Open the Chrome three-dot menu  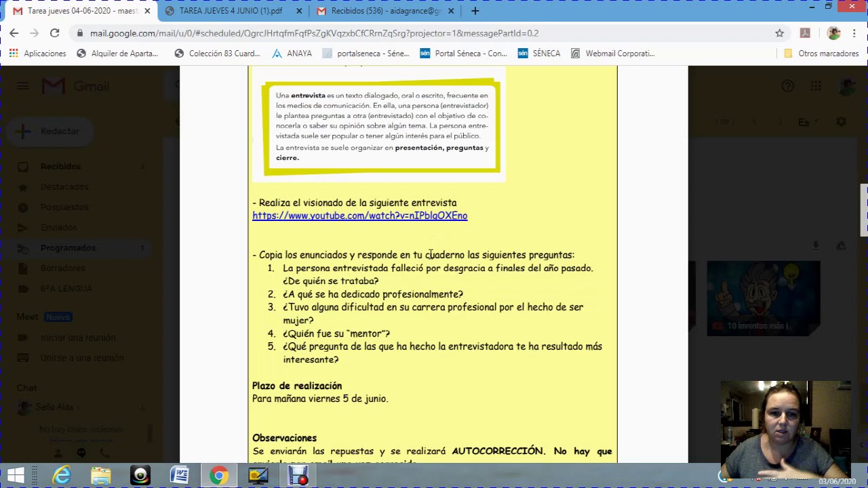pyautogui.click(x=854, y=33)
